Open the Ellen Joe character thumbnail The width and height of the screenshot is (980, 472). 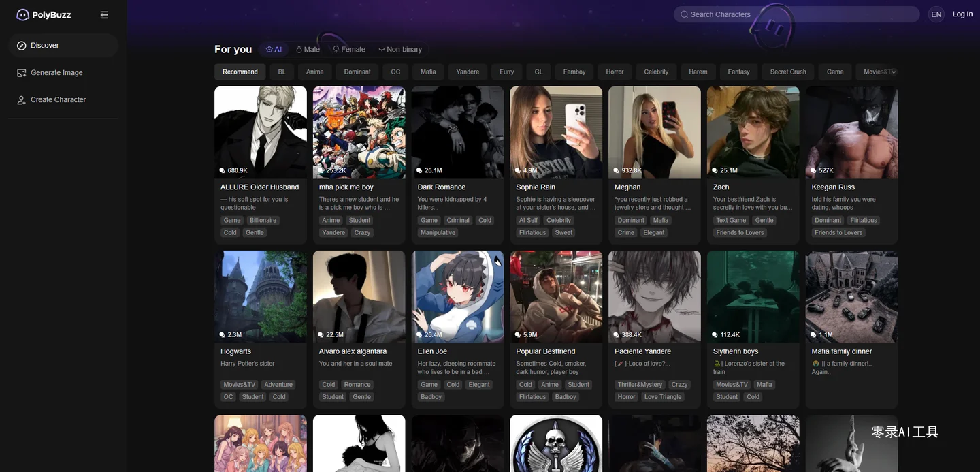(457, 296)
